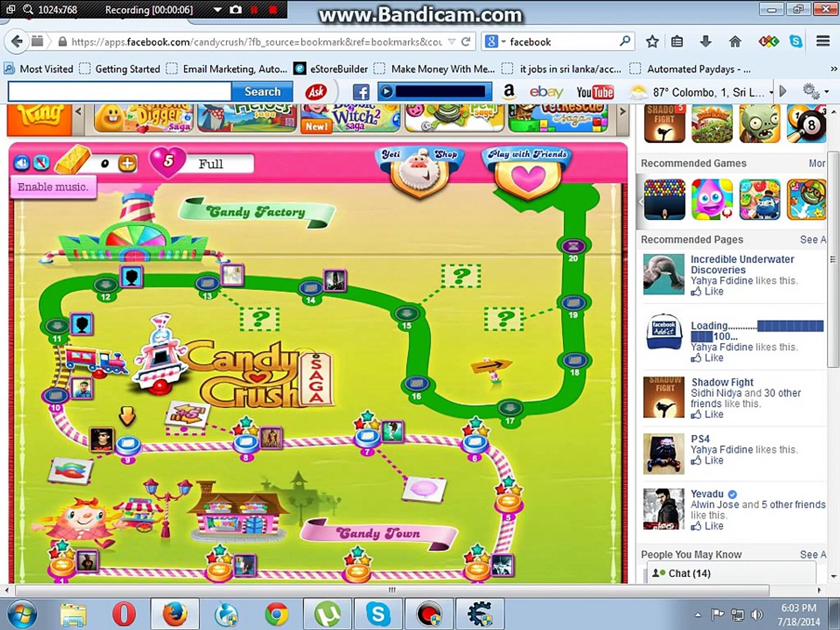Image resolution: width=840 pixels, height=630 pixels.
Task: Open uTorrent from the taskbar
Action: [327, 614]
